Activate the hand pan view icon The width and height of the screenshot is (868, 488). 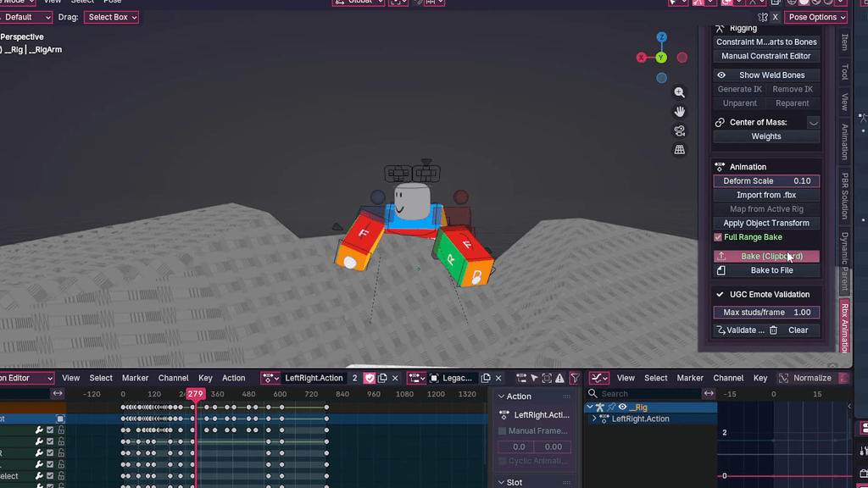(679, 111)
